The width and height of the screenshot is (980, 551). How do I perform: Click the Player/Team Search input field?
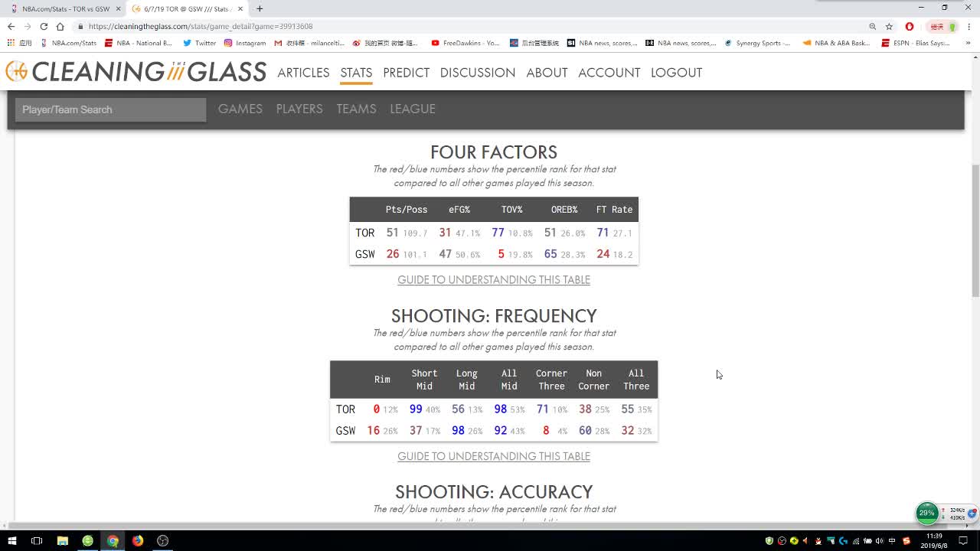110,109
